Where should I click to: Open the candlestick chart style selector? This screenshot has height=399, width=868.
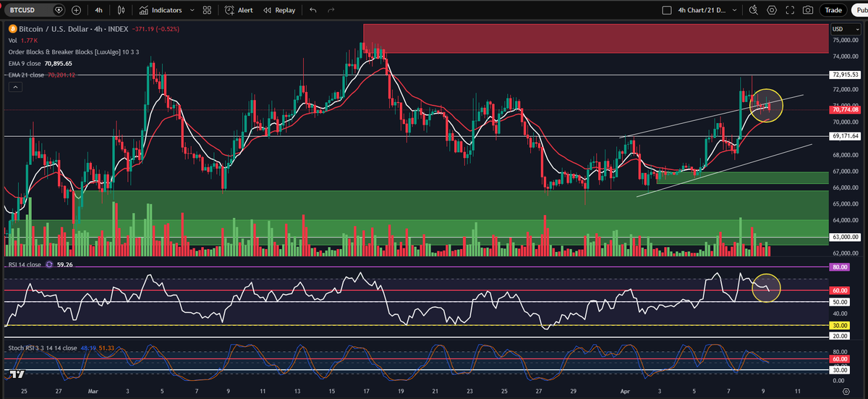122,10
